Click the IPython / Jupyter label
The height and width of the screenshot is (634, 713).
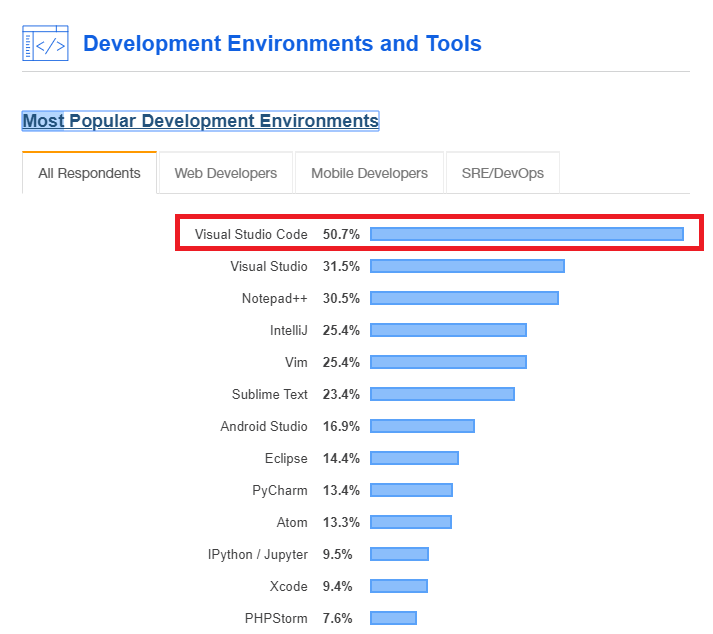pos(257,555)
